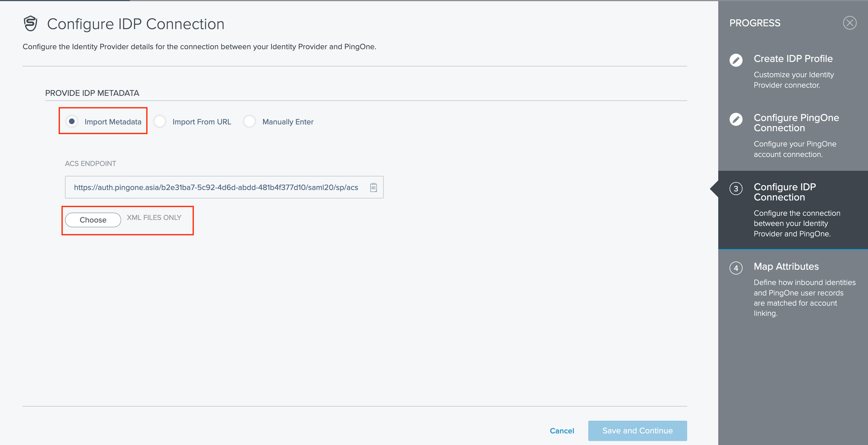Copy the ACS endpoint using the clipboard icon
The width and height of the screenshot is (868, 445).
(373, 187)
